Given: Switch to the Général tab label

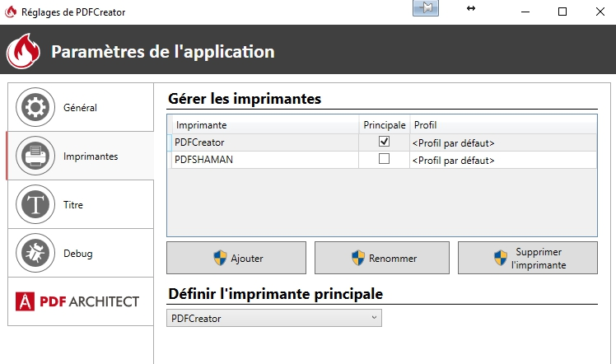Looking at the screenshot, I should [x=80, y=108].
